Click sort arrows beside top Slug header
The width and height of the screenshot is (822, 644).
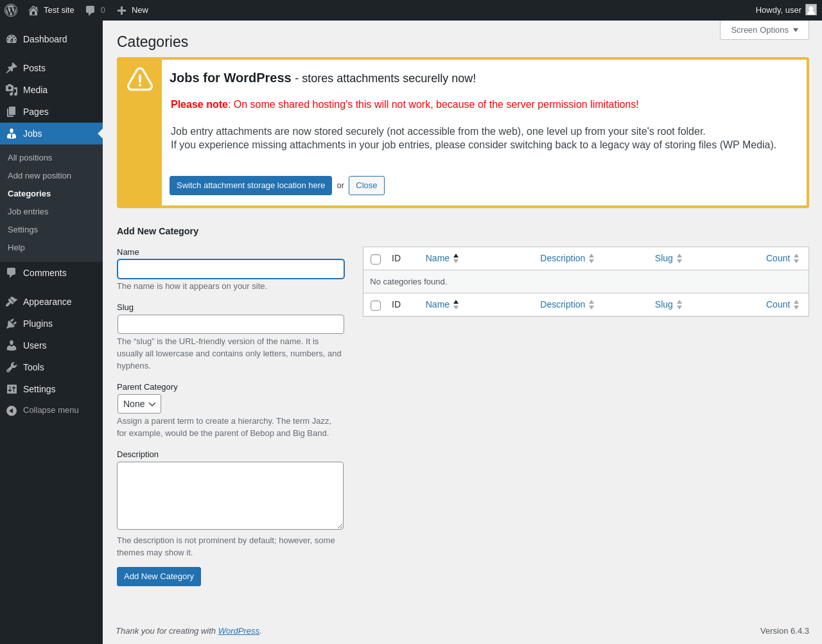tap(679, 258)
